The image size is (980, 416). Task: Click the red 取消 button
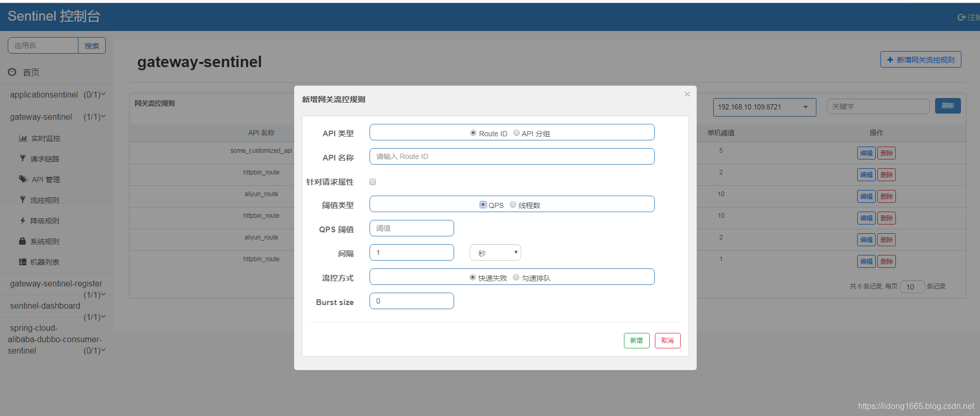pos(668,341)
